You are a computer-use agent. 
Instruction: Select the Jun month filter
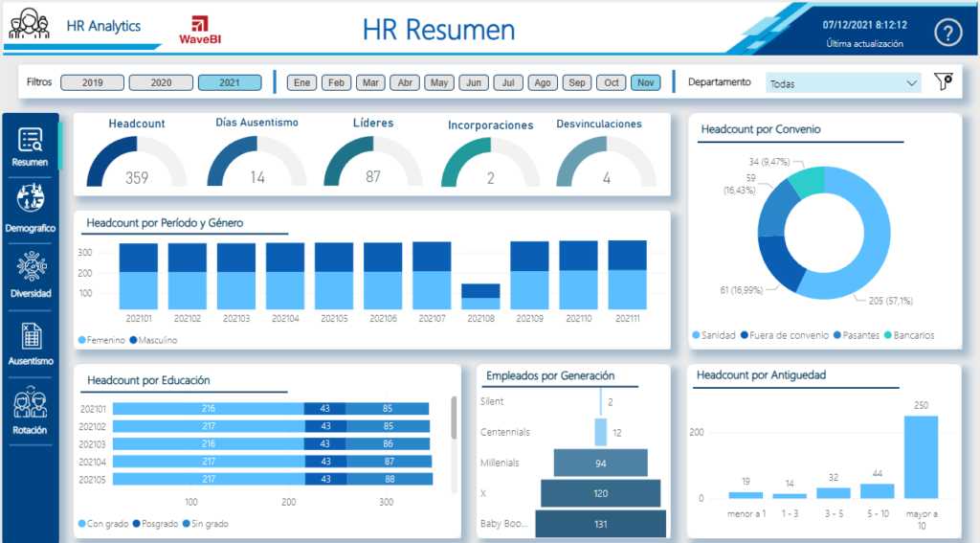click(474, 82)
